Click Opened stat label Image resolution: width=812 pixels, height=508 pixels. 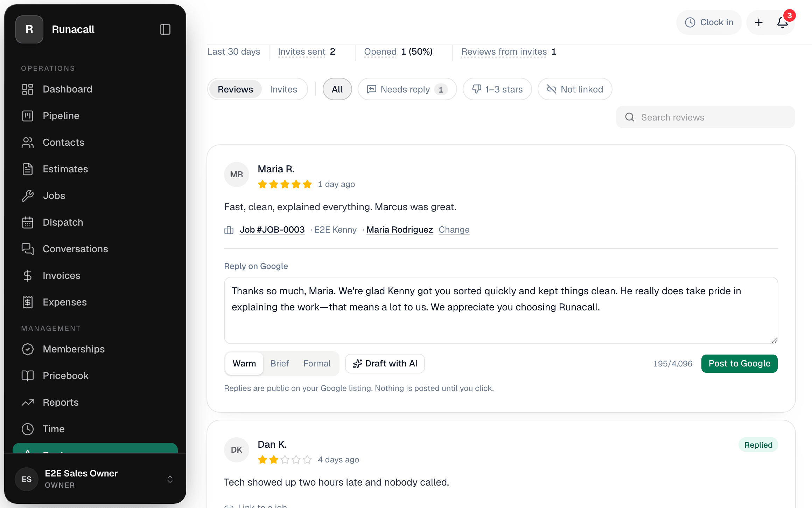click(380, 52)
